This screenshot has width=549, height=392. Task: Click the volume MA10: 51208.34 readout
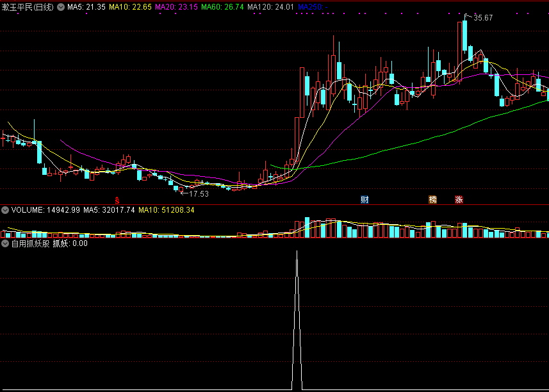coord(167,210)
